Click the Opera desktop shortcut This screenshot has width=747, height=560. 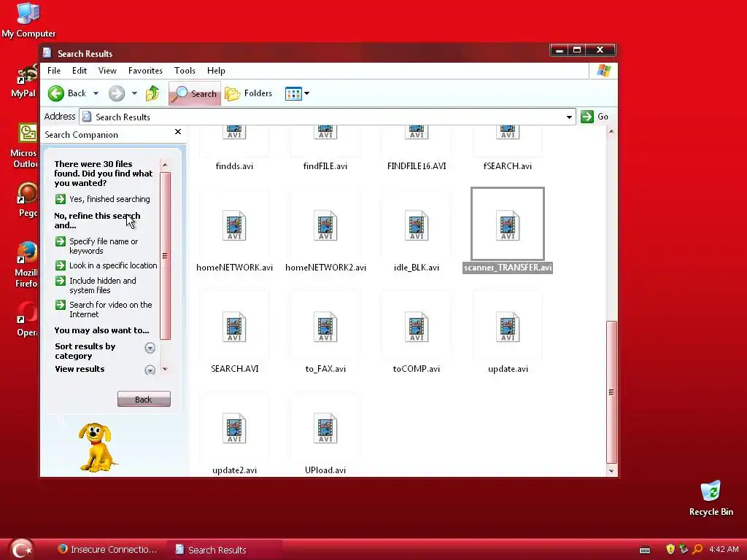pyautogui.click(x=27, y=319)
